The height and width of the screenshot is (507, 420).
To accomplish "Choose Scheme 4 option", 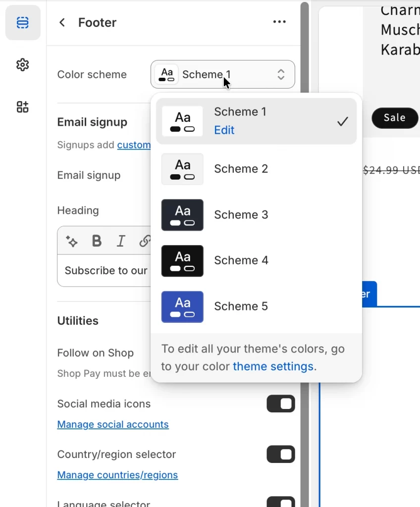I will pos(241,260).
